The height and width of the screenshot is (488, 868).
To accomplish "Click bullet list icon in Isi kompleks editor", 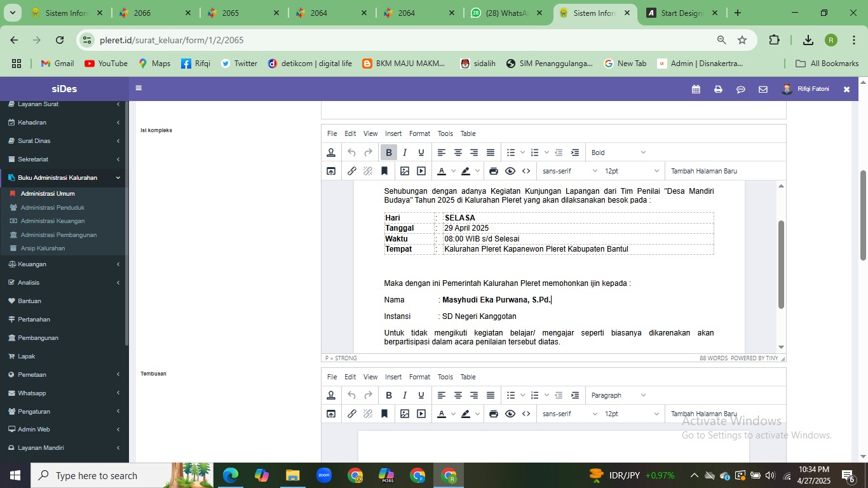I will pos(511,152).
